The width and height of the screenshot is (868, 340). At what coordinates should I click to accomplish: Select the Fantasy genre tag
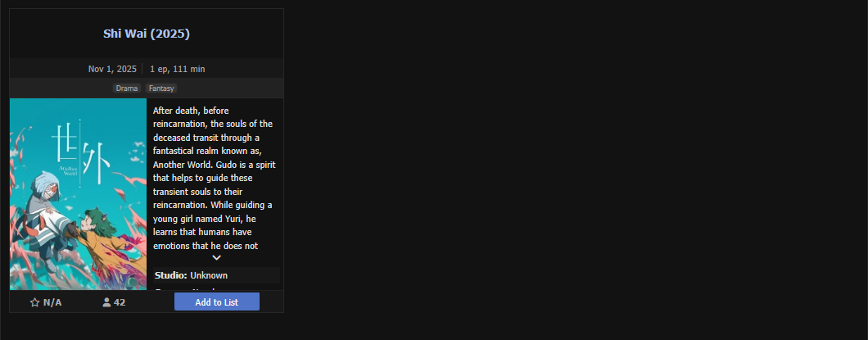click(161, 88)
